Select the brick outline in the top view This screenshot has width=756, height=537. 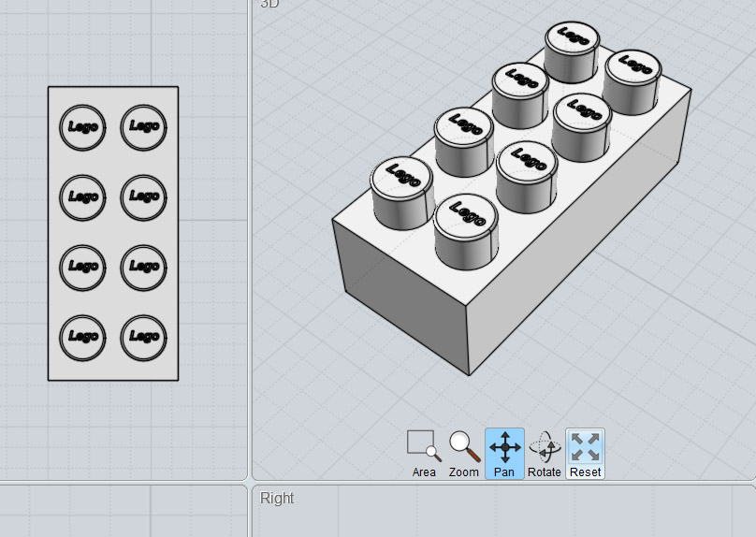[113, 234]
